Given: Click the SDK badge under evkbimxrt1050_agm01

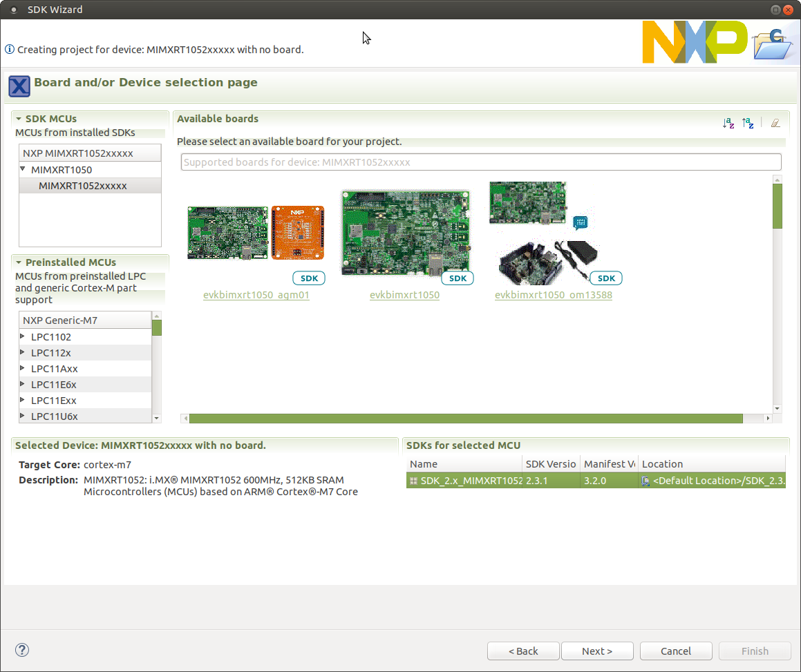Looking at the screenshot, I should [309, 278].
